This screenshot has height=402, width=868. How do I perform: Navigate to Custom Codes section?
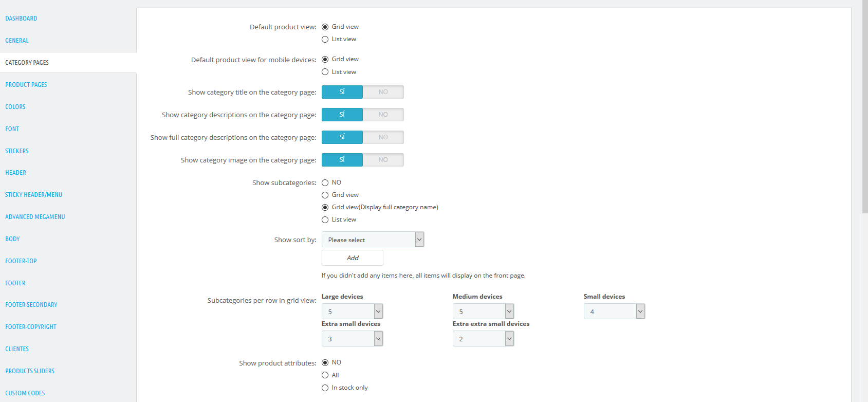(x=25, y=393)
